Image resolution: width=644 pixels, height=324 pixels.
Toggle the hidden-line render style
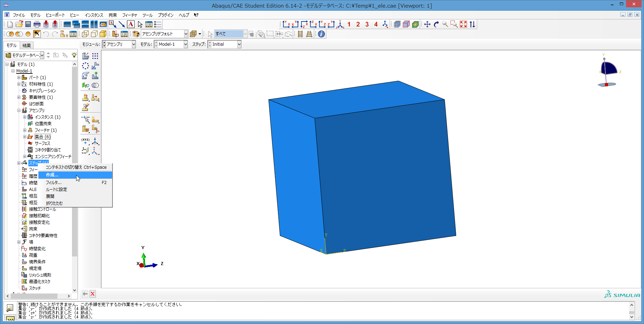94,34
